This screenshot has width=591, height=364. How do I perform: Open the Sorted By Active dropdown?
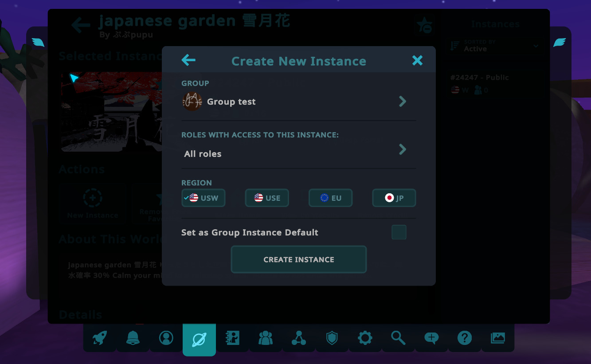click(494, 46)
